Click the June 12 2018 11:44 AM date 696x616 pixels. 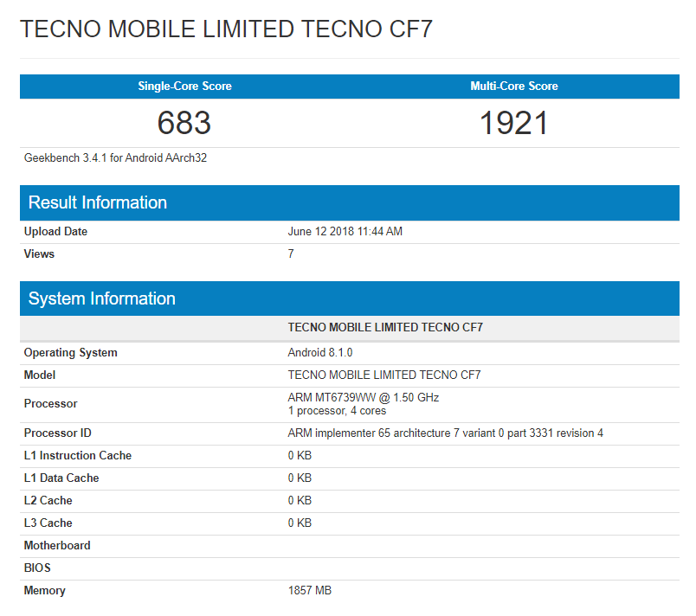coord(345,232)
